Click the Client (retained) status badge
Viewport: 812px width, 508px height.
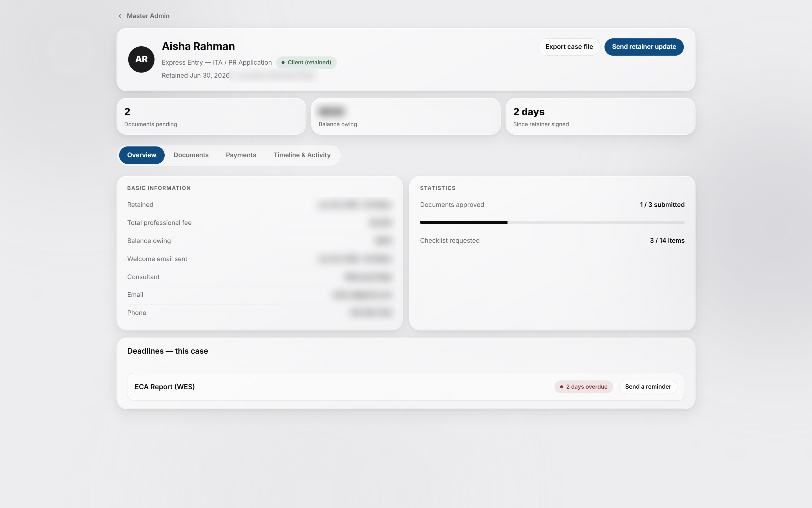[x=306, y=62]
